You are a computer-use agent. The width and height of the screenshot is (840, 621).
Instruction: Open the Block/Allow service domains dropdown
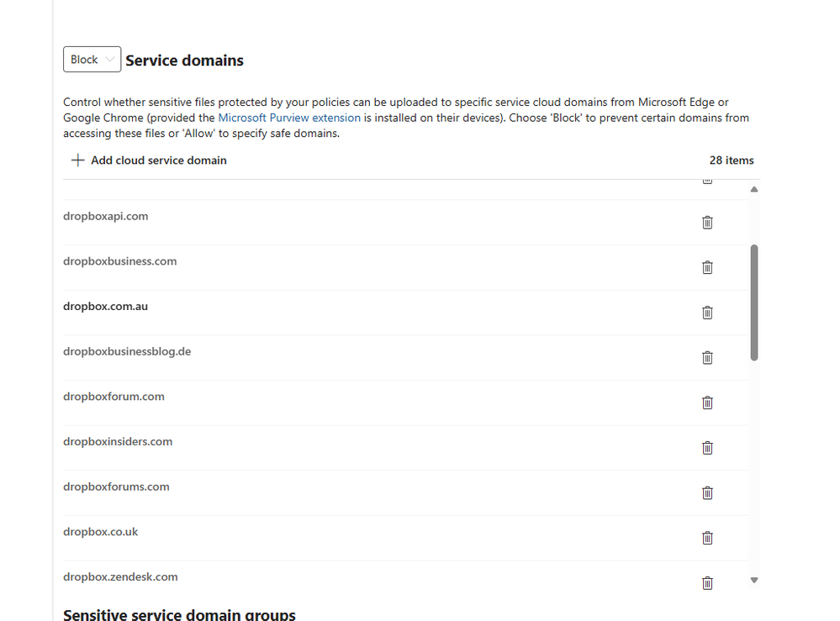point(92,60)
